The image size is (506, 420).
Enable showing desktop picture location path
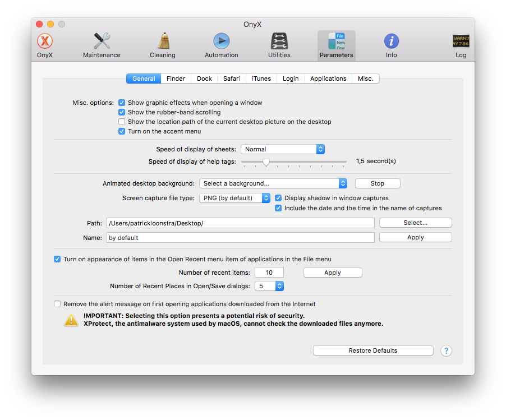(122, 122)
